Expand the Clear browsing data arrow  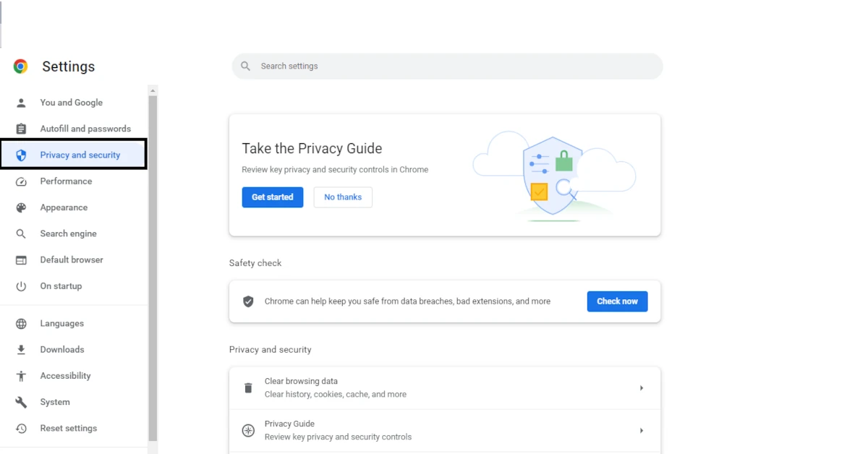pyautogui.click(x=641, y=388)
